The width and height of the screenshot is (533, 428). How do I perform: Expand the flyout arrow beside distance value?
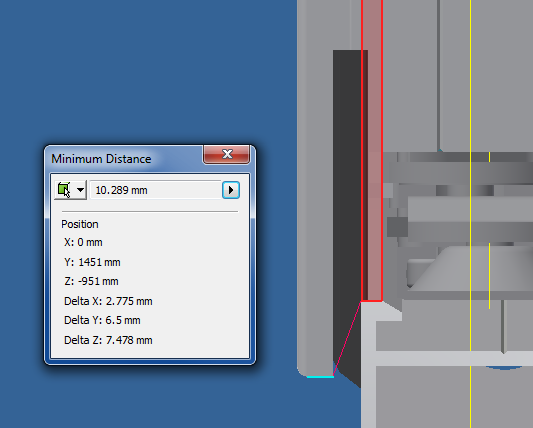231,190
